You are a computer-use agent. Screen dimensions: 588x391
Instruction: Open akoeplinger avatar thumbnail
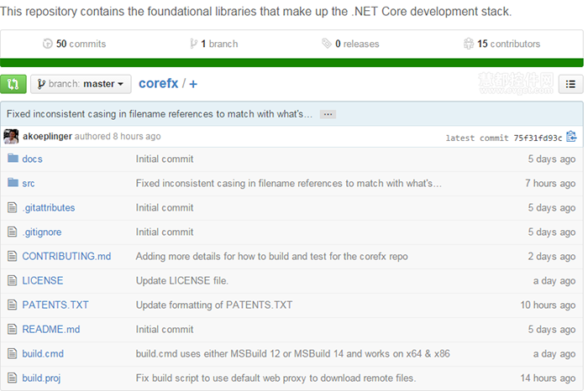11,136
